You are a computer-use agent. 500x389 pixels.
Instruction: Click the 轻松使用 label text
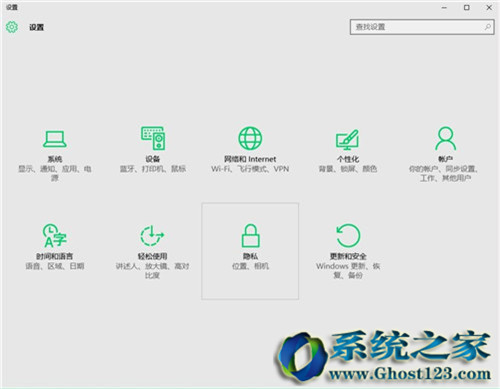click(152, 256)
